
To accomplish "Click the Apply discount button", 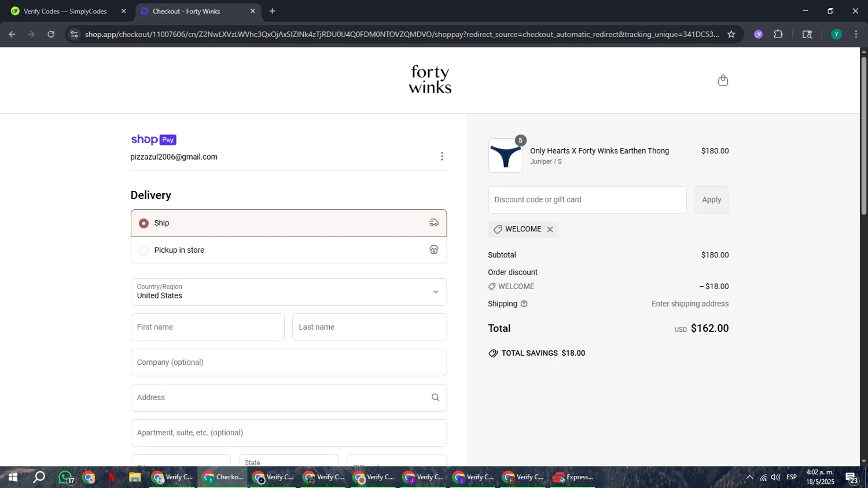I will 711,200.
